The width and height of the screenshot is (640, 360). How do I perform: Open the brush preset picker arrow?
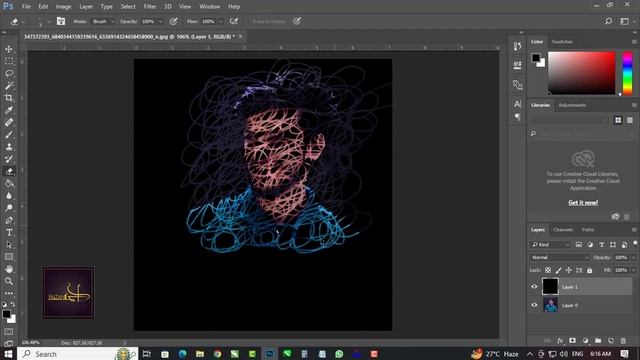click(x=49, y=21)
